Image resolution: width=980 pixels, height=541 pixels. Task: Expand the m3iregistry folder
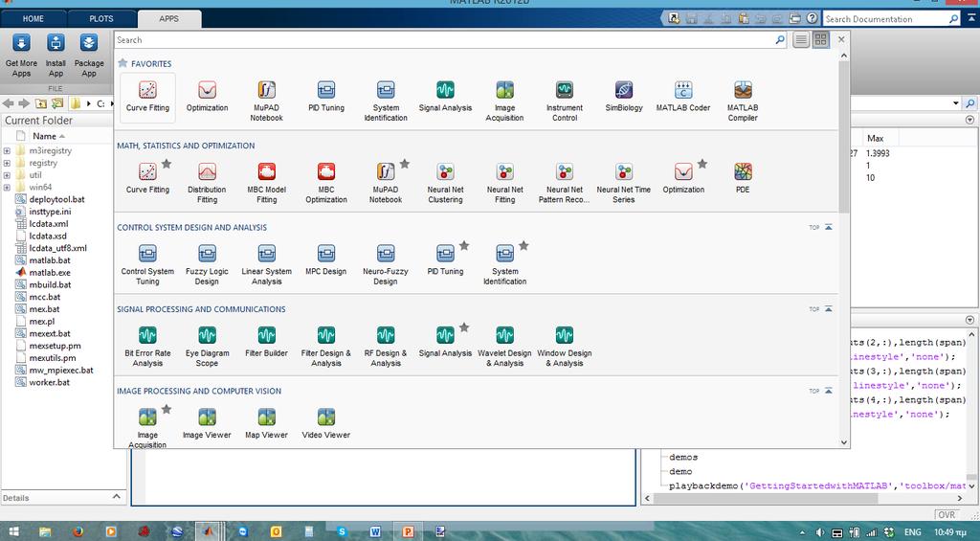(x=7, y=150)
